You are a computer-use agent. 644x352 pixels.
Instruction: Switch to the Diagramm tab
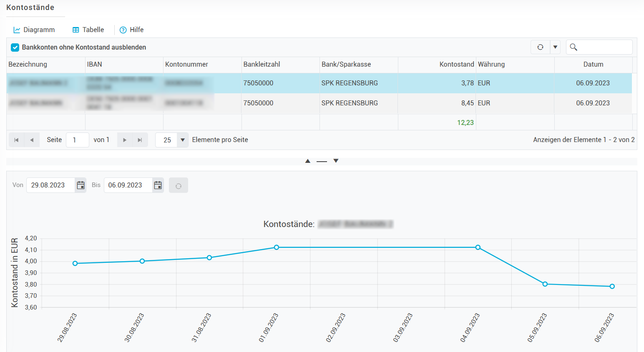[34, 30]
